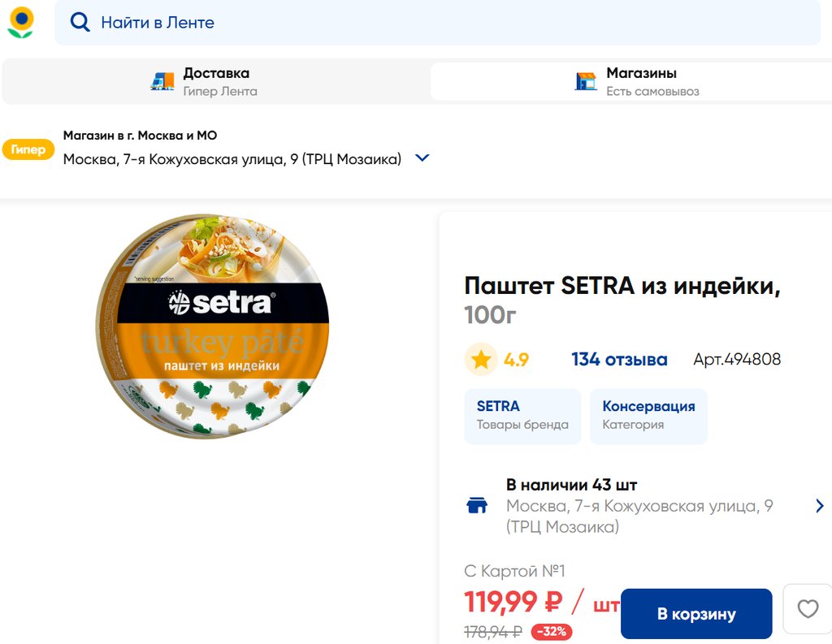Click the blue store availability icon
This screenshot has width=832, height=644.
click(x=477, y=506)
